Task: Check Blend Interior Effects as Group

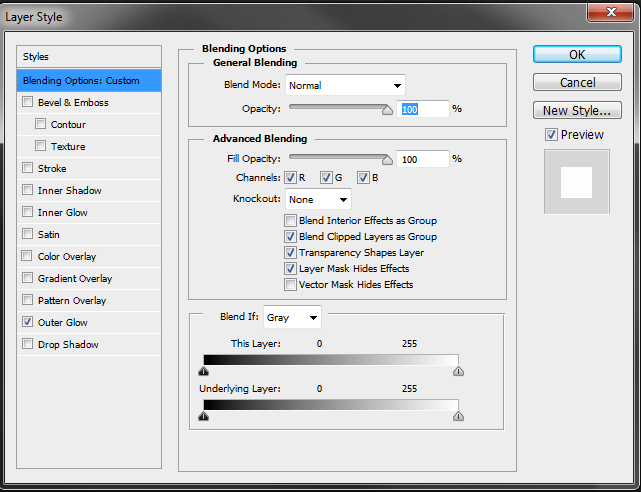Action: [290, 221]
